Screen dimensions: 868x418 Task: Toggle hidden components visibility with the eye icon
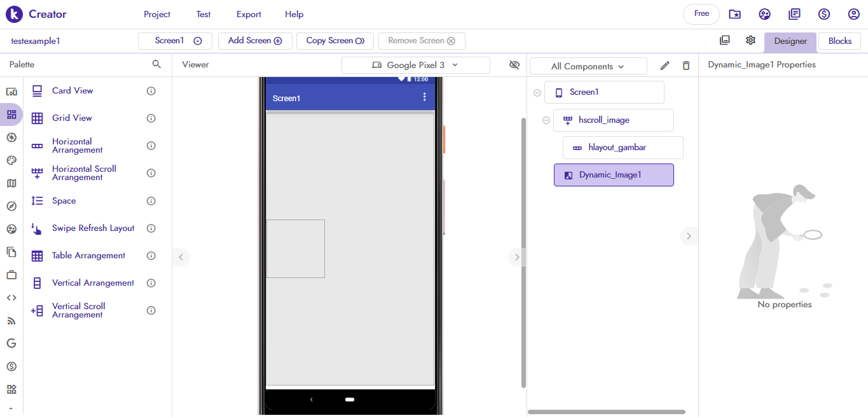point(514,64)
